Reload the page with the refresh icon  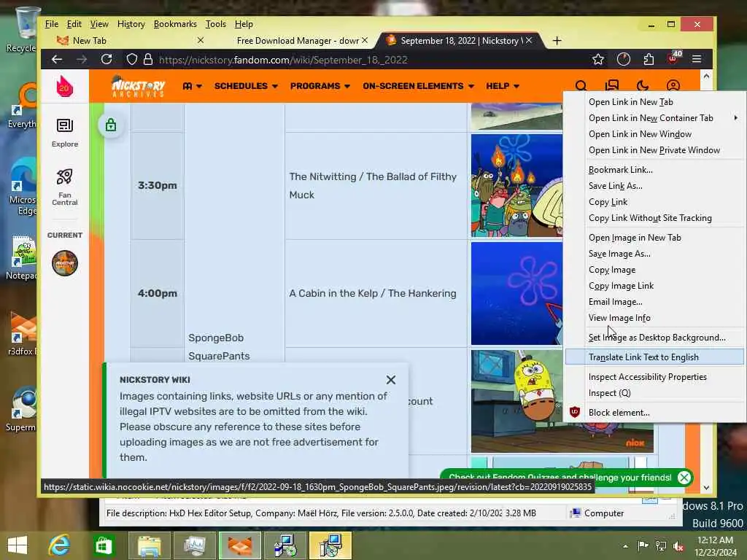tap(107, 60)
